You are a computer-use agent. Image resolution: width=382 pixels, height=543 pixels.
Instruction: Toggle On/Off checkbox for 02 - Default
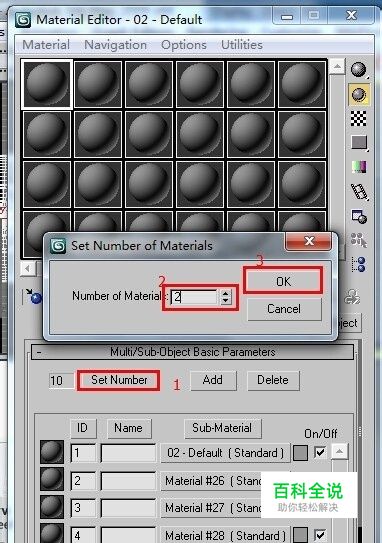point(320,452)
